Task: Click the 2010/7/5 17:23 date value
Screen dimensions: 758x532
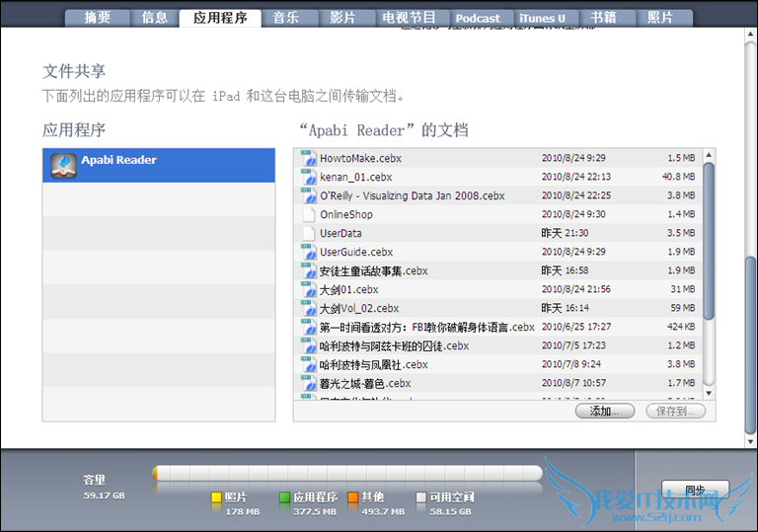Action: pos(573,345)
